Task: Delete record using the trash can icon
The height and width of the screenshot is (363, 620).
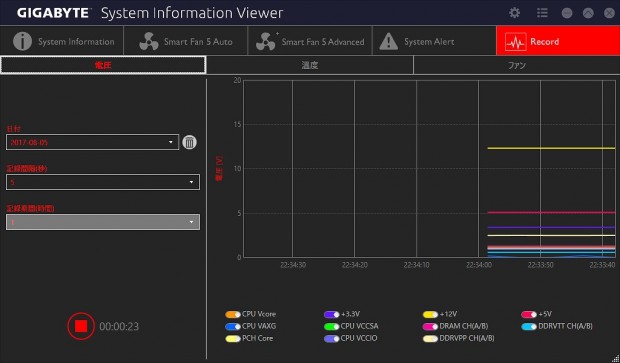Action: (189, 142)
